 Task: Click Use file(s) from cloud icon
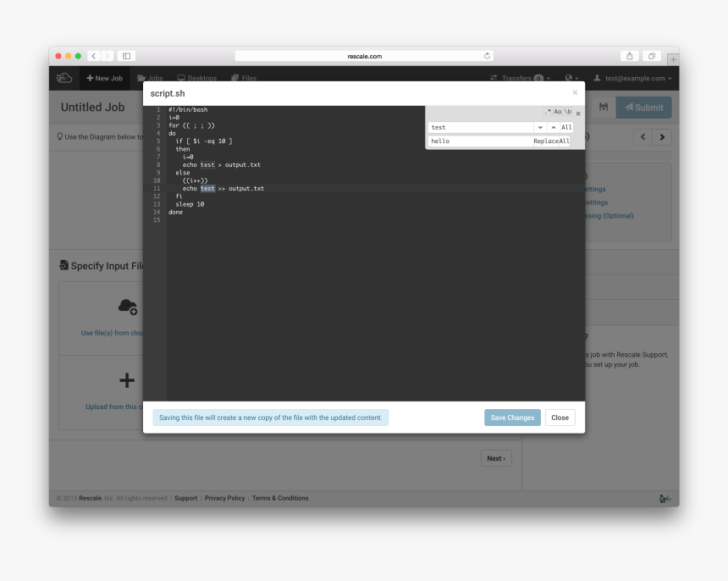click(x=127, y=307)
